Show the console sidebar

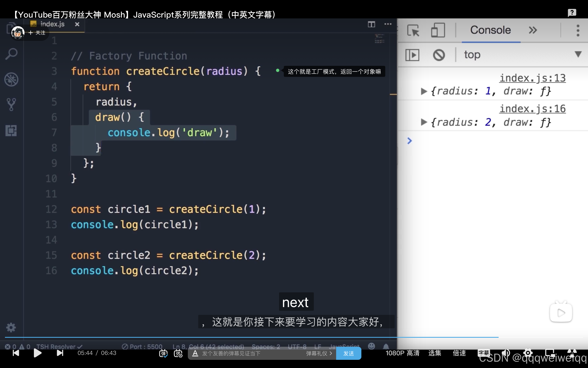click(x=412, y=55)
